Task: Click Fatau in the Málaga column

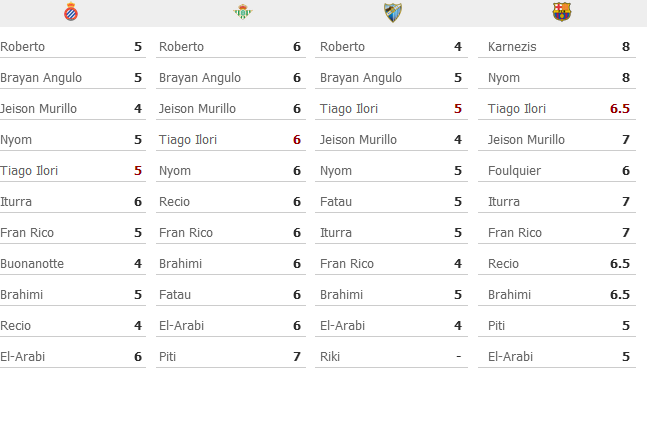Action: pyautogui.click(x=336, y=202)
